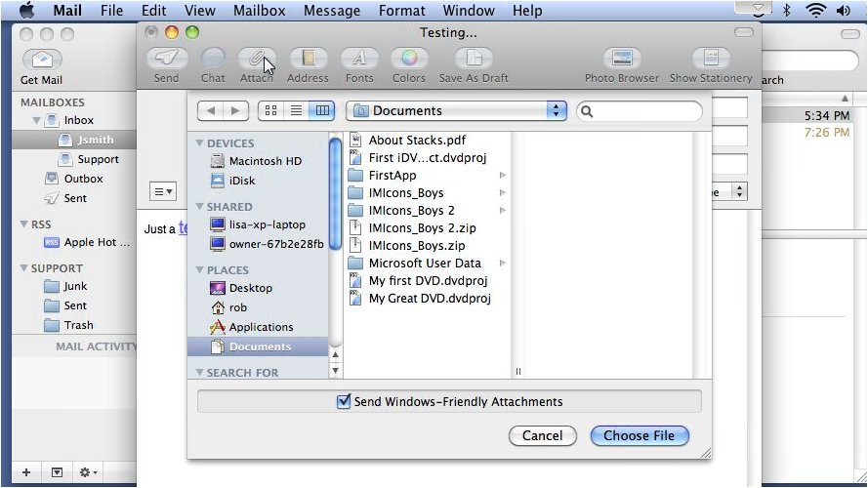Open Chat from the message toolbar
This screenshot has height=488, width=868.
[x=213, y=59]
